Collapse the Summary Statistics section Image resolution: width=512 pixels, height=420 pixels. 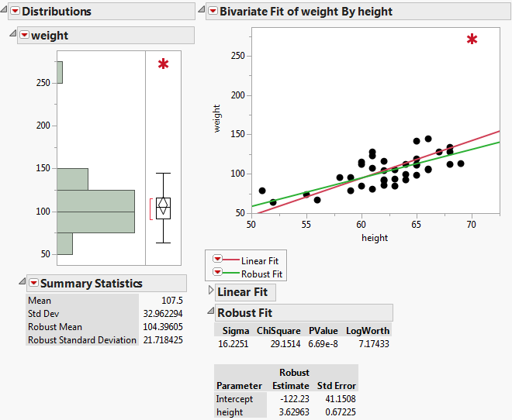click(22, 283)
